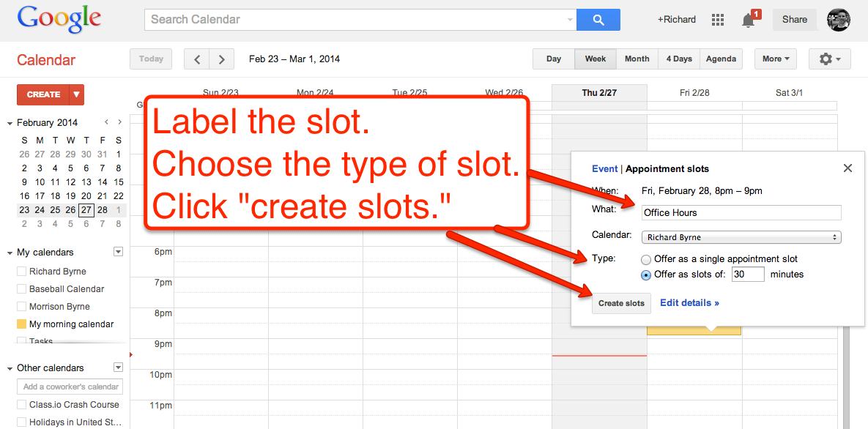Close the appointment slots popup
Image resolution: width=868 pixels, height=429 pixels.
tap(847, 168)
